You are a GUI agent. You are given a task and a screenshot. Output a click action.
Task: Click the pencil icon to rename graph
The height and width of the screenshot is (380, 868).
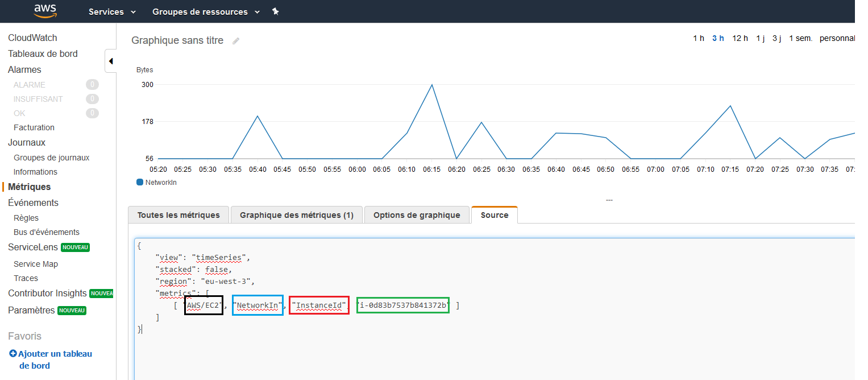tap(236, 41)
